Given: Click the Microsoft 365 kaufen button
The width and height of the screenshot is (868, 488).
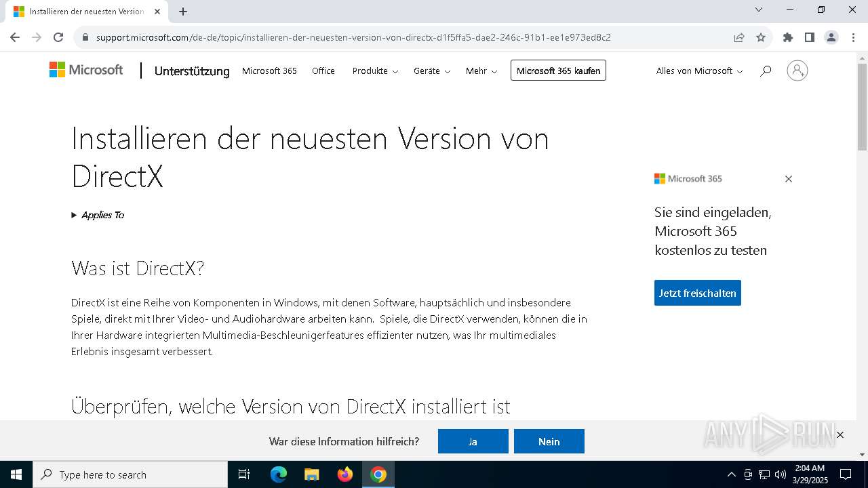Looking at the screenshot, I should pos(558,70).
